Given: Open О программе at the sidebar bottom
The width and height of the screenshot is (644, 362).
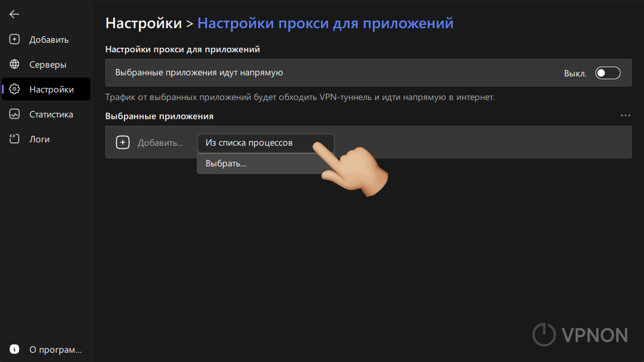Looking at the screenshot, I should (x=55, y=349).
